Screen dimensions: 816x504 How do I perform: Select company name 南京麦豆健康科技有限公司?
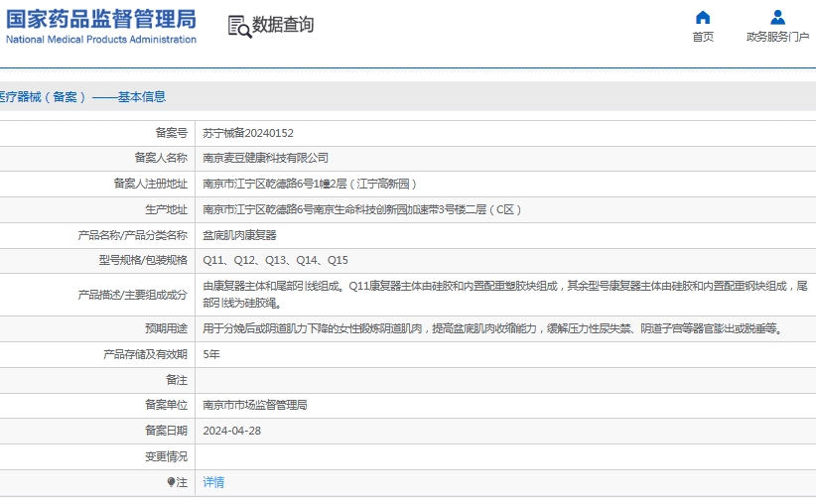(x=265, y=158)
